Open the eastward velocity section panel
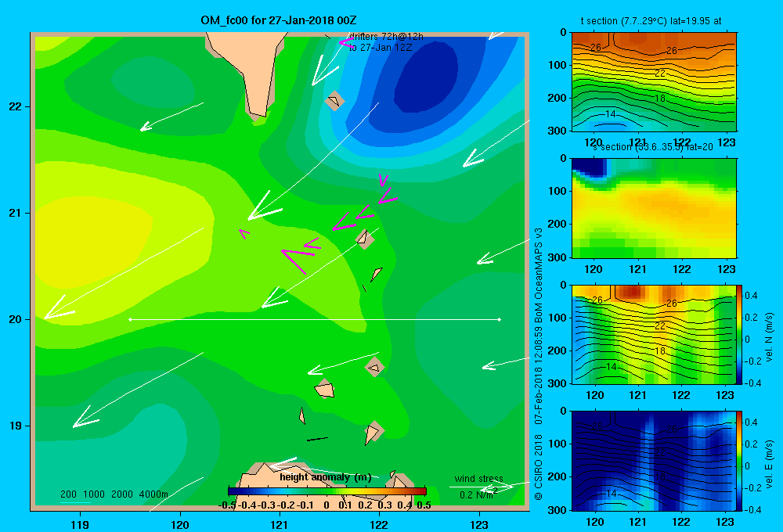 (x=653, y=461)
